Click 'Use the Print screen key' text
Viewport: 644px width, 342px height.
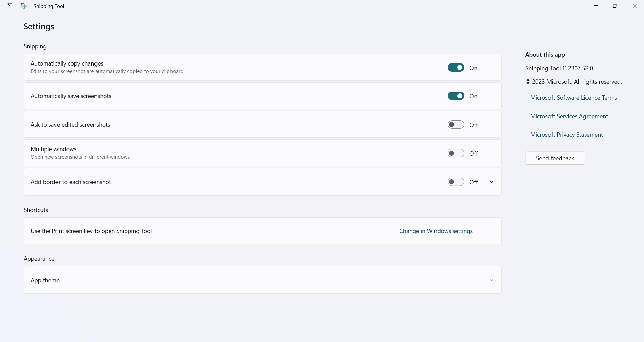(91, 231)
